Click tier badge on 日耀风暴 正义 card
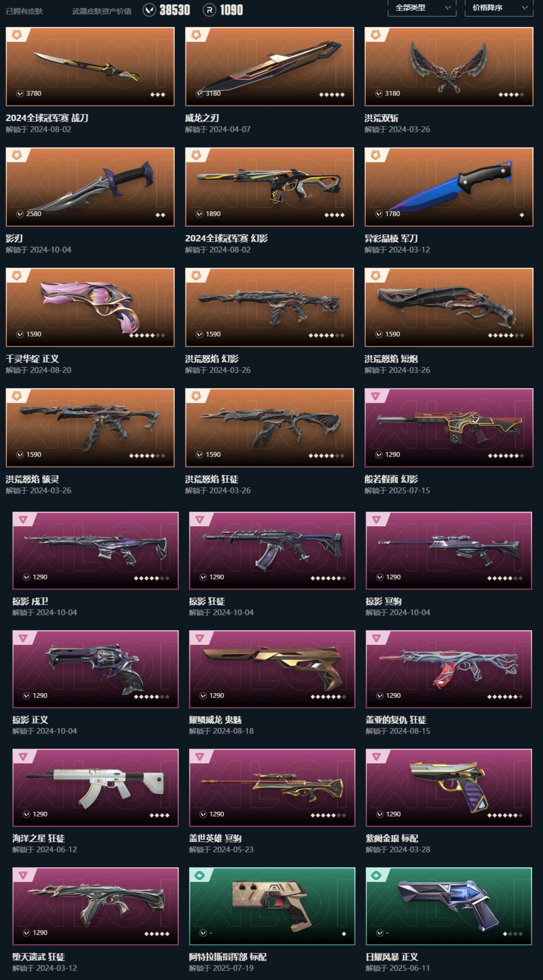 [376, 875]
